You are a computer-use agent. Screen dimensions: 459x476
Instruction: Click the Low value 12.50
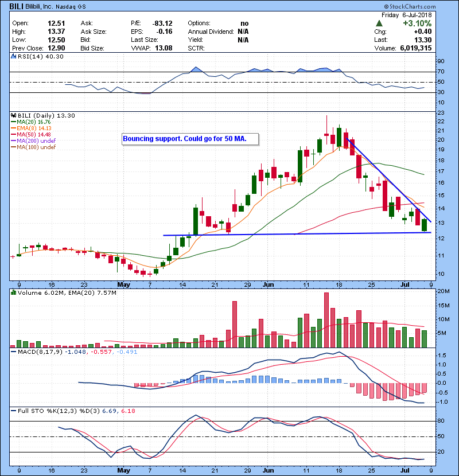coord(56,40)
